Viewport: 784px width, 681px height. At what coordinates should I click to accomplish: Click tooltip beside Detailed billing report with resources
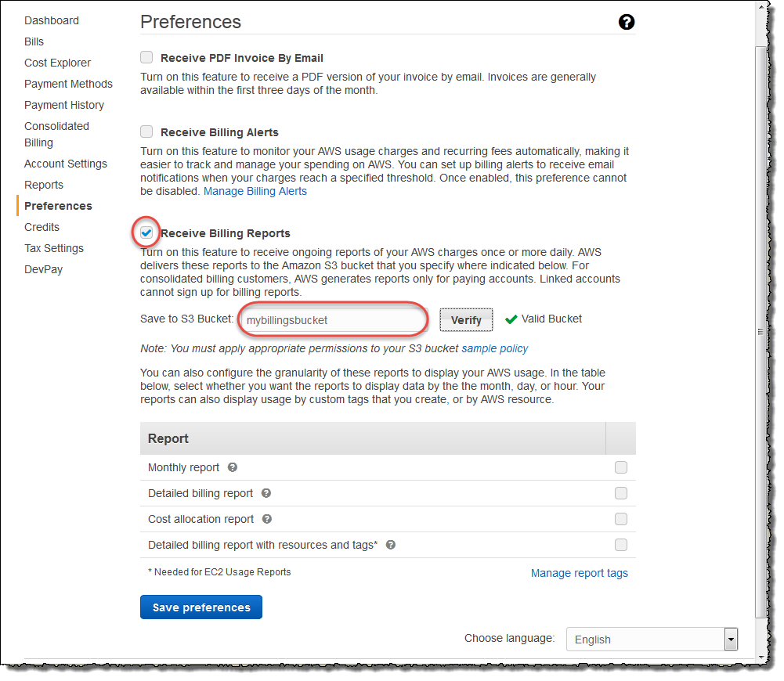click(x=390, y=545)
